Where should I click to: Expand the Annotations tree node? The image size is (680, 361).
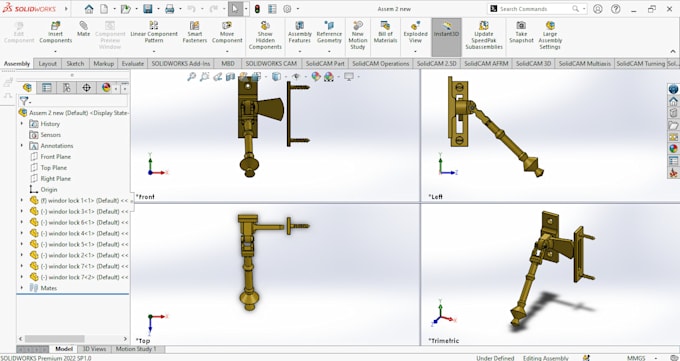coord(22,145)
